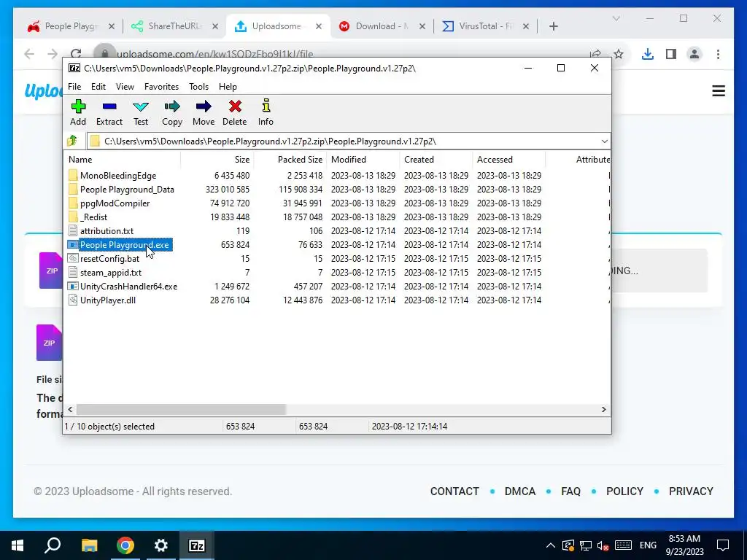
Task: Open the PRIVACY footer link
Action: tap(691, 491)
